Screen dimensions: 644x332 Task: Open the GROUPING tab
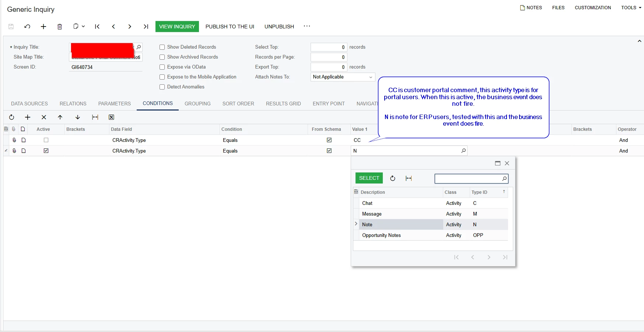[197, 104]
